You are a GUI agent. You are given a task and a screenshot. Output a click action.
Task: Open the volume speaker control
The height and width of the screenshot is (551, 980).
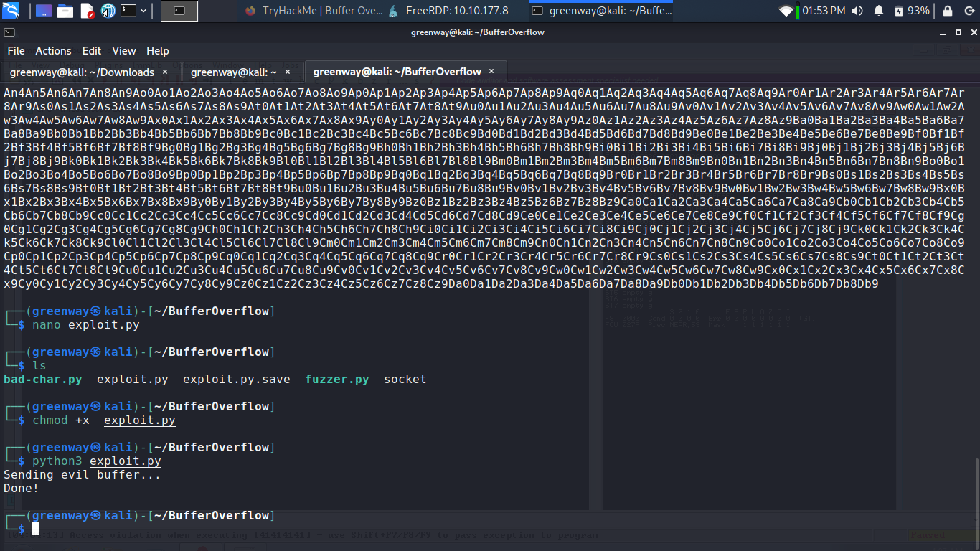(x=858, y=11)
